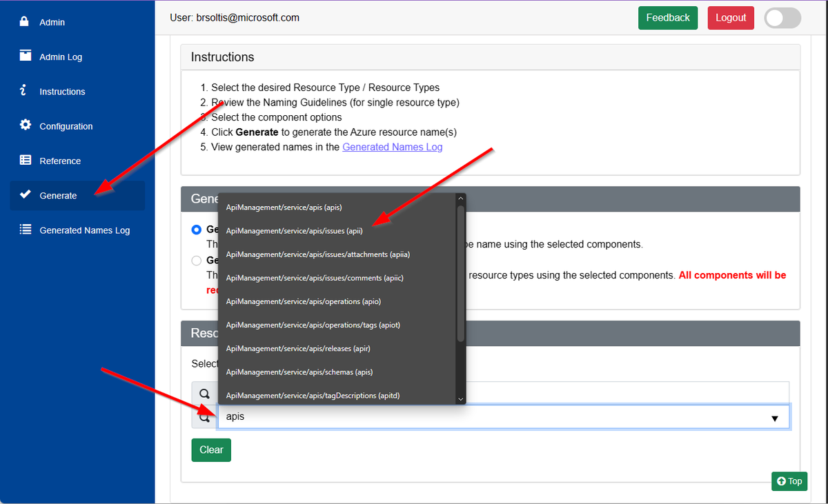Click the Configuration gear icon
Screen dimensions: 828x504
(x=26, y=125)
